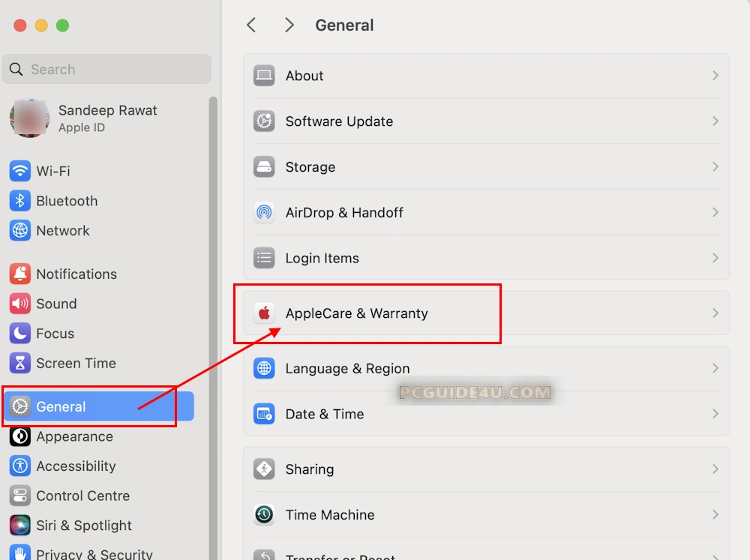
Task: Select Accessibility in the sidebar
Action: [x=76, y=466]
